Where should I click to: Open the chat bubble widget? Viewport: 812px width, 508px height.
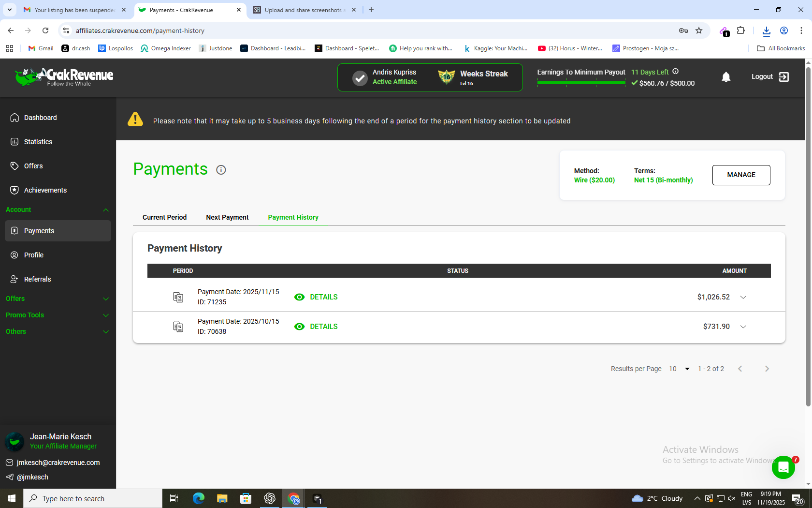[x=783, y=467]
